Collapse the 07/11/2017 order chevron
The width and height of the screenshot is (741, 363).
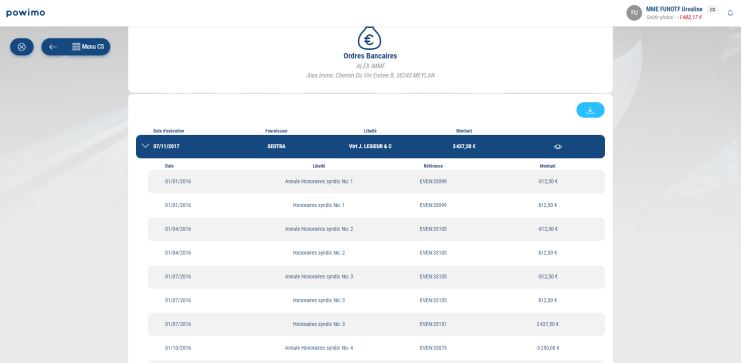pos(146,146)
